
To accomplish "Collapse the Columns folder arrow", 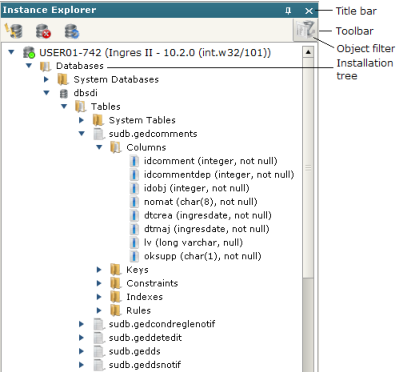I will [x=99, y=147].
